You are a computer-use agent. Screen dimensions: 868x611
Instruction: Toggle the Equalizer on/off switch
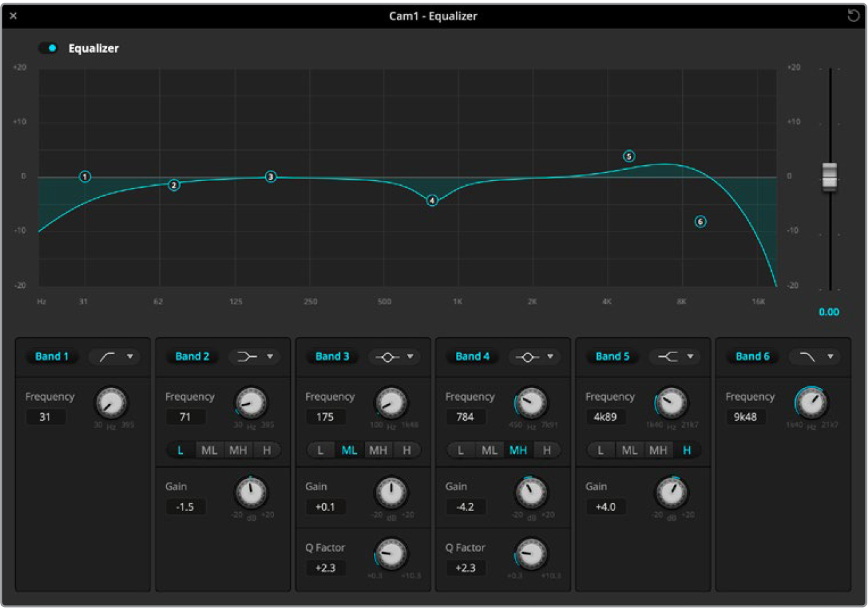[48, 48]
